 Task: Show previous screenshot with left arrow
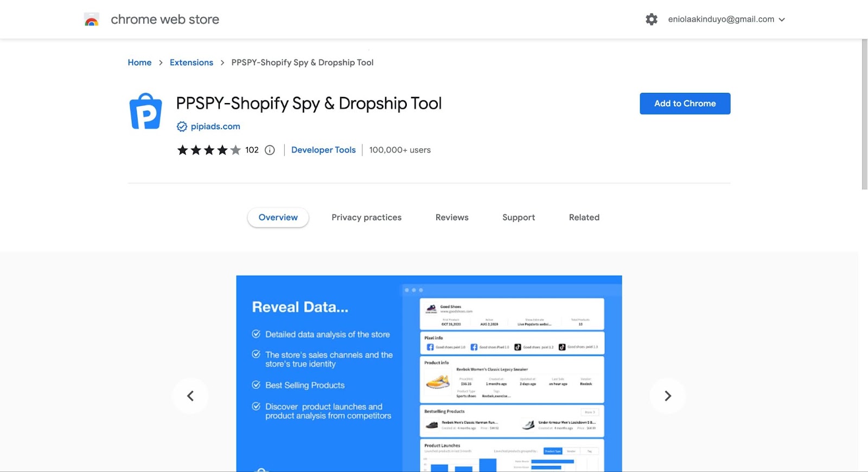click(190, 396)
